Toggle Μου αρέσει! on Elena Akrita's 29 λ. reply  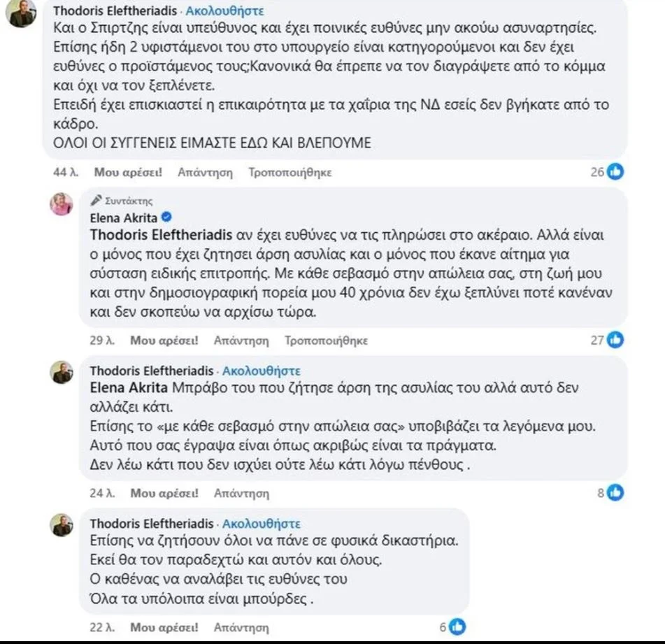(165, 341)
